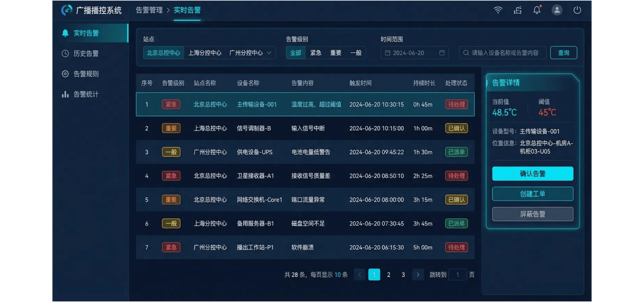The image size is (644, 302).
Task: Select alarm row 备用服务器-B1
Action: click(305, 224)
